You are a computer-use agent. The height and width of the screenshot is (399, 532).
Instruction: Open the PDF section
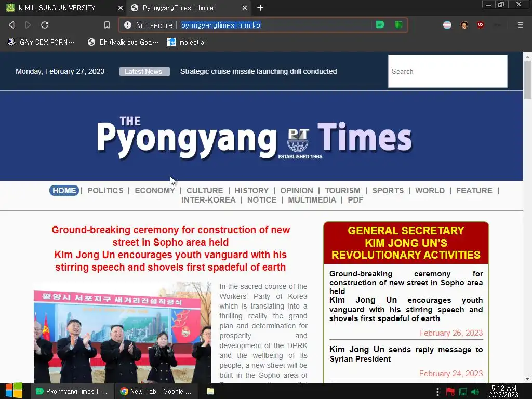point(355,200)
